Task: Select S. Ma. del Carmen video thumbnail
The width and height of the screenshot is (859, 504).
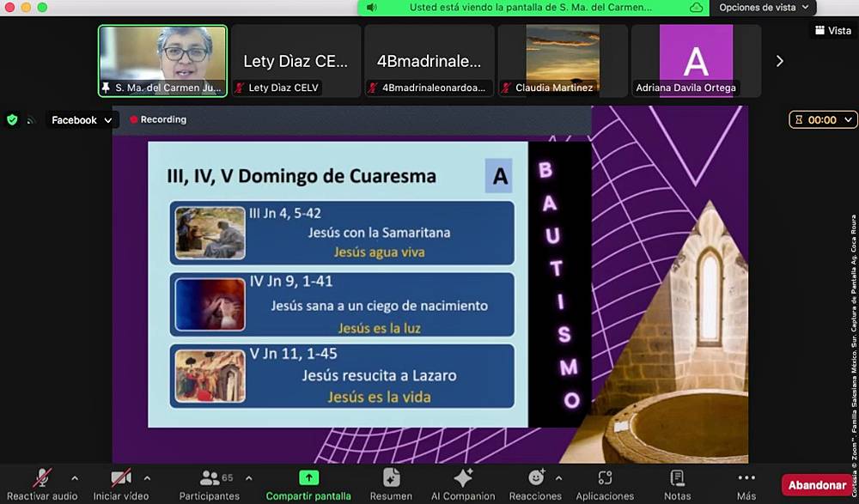Action: click(x=162, y=61)
